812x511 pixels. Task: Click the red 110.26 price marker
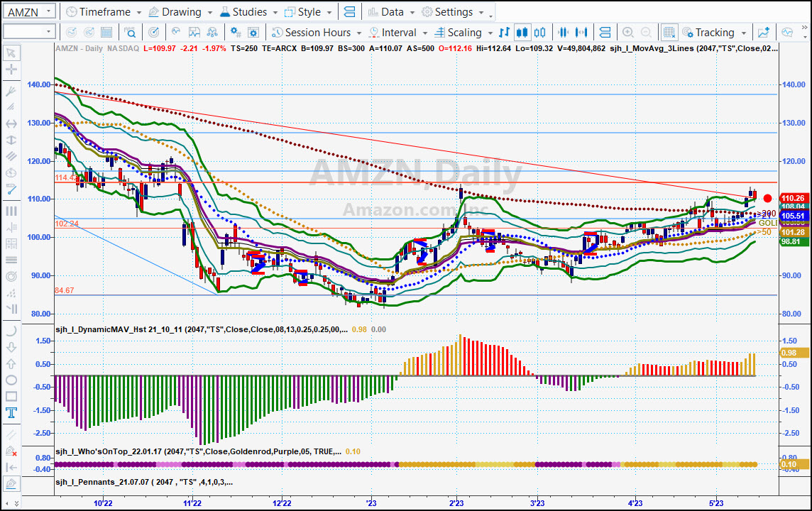pos(794,198)
